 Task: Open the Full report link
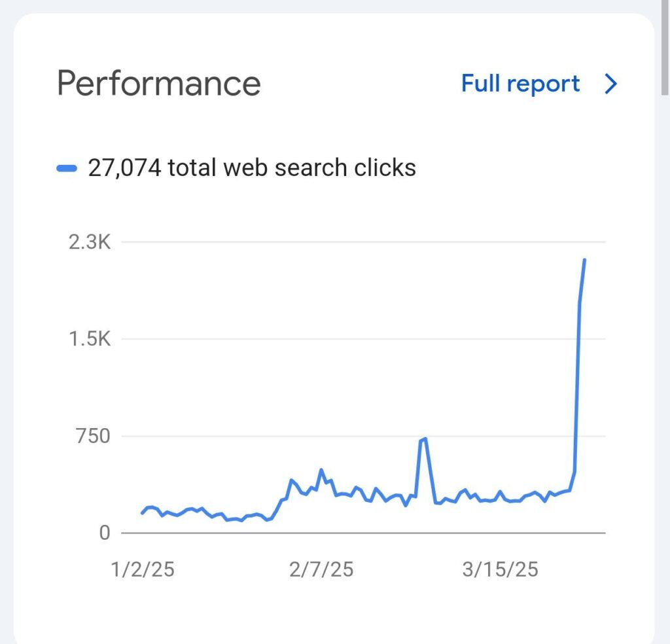click(520, 84)
